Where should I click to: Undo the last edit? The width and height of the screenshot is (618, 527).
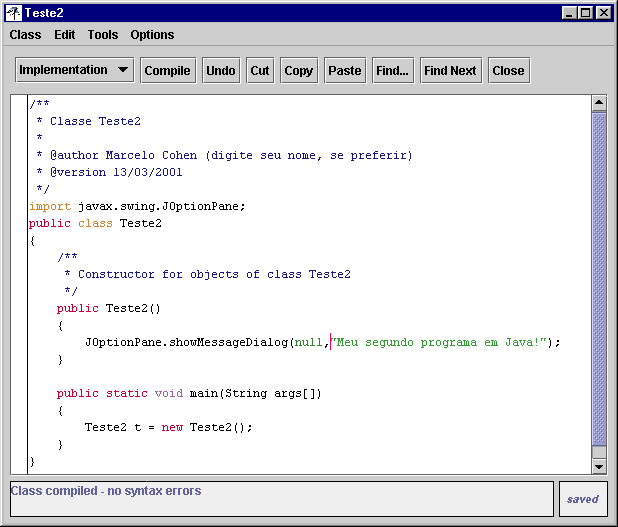click(221, 71)
